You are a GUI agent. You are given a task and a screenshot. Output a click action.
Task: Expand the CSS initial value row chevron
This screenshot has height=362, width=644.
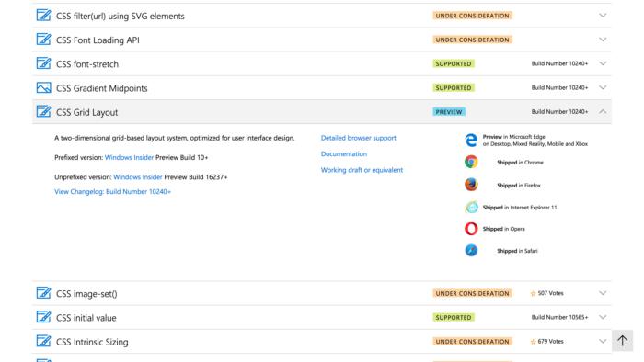(x=603, y=317)
